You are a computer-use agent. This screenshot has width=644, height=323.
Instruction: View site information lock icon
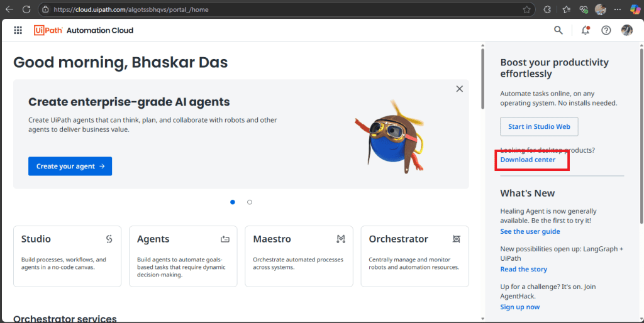tap(45, 9)
